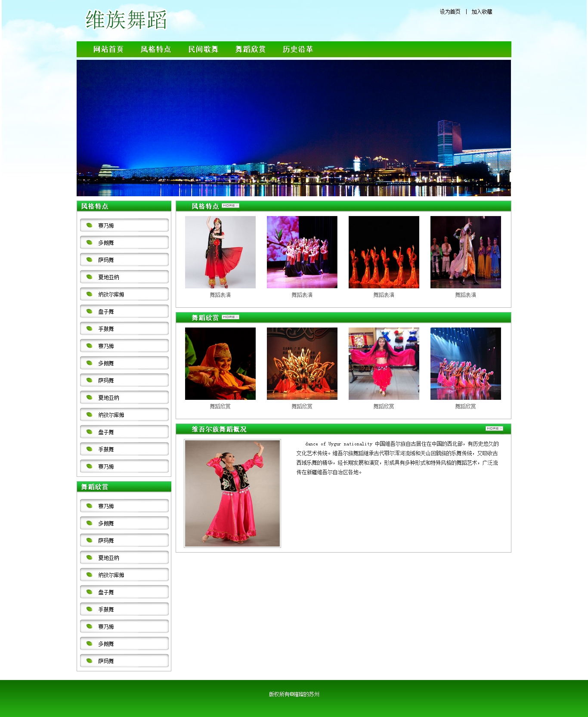This screenshot has width=588, height=717.
Task: Click MORE icon in 维吾尔族舞蹈概况 header
Action: 494,429
